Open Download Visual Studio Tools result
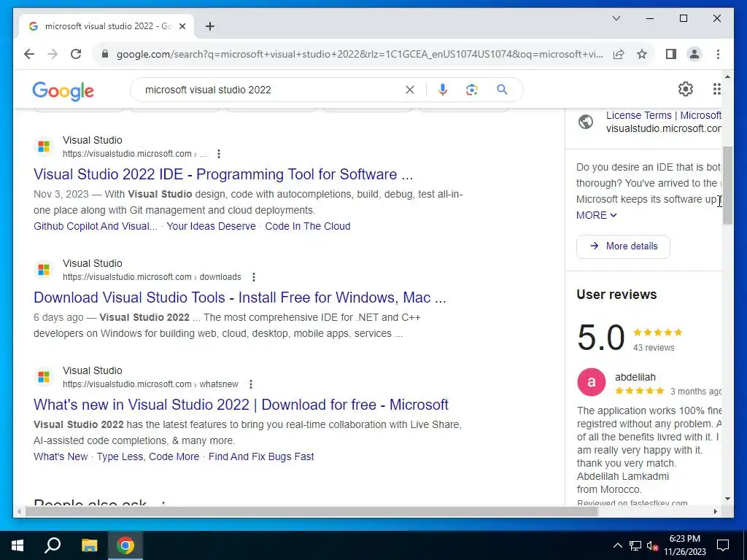Image resolution: width=747 pixels, height=560 pixels. point(239,297)
